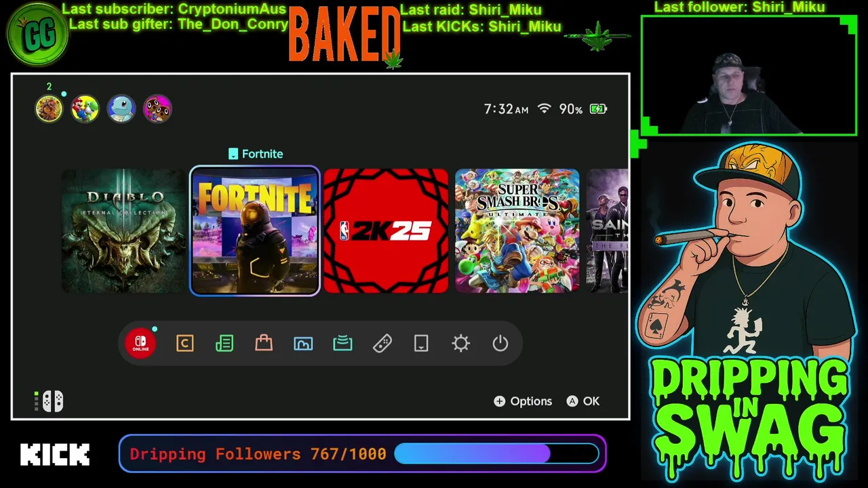Open the Tom Nook profile avatar

click(x=157, y=108)
